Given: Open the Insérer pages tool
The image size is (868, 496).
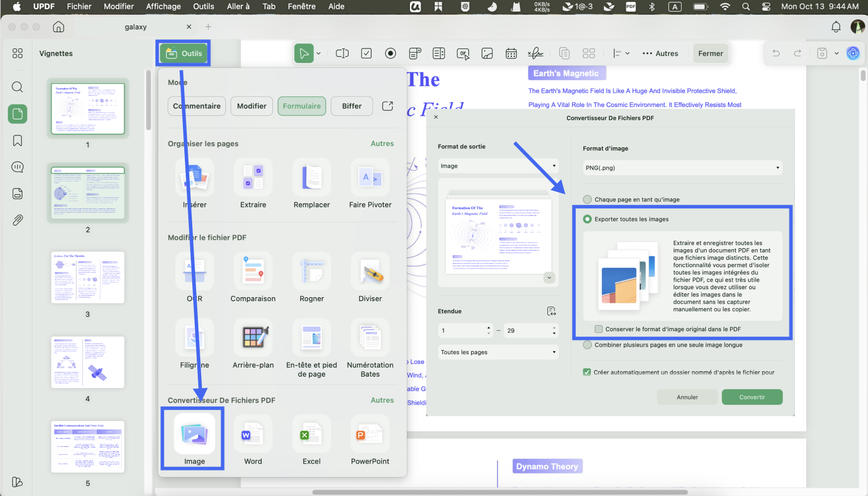Looking at the screenshot, I should click(195, 184).
